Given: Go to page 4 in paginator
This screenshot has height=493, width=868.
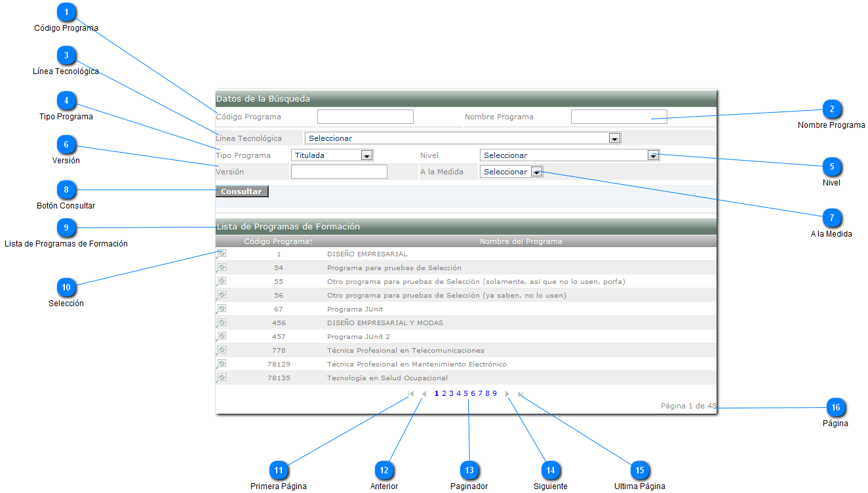Looking at the screenshot, I should (x=458, y=393).
